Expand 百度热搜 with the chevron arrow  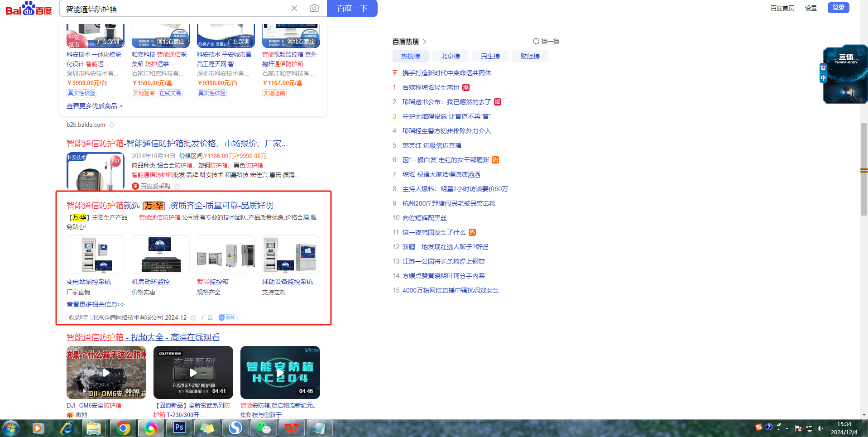424,42
